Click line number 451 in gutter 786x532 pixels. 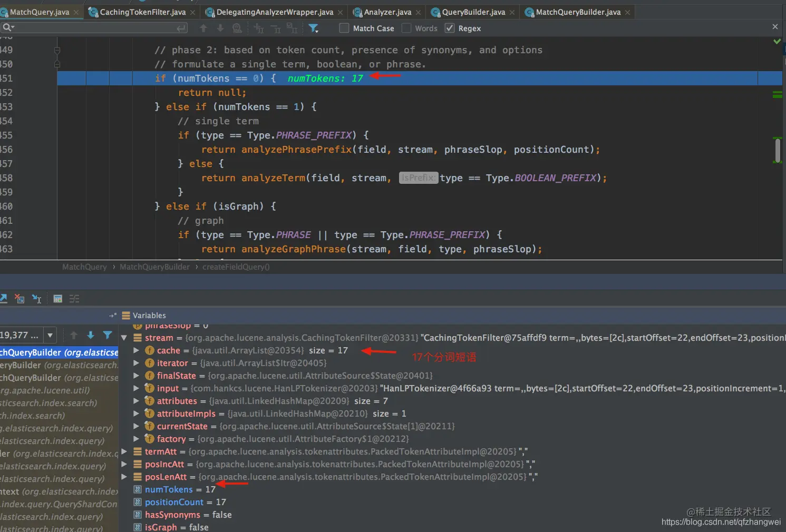pyautogui.click(x=6, y=78)
